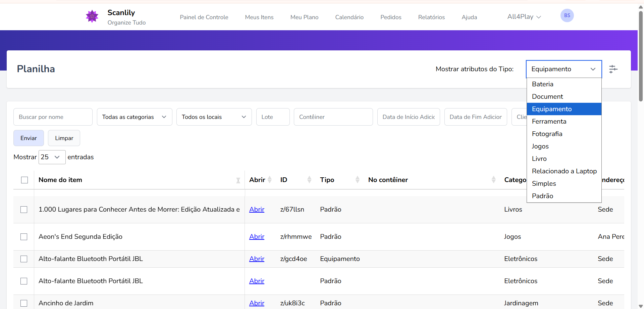The image size is (644, 309).
Task: Expand the All4Play account dropdown
Action: [x=524, y=17]
